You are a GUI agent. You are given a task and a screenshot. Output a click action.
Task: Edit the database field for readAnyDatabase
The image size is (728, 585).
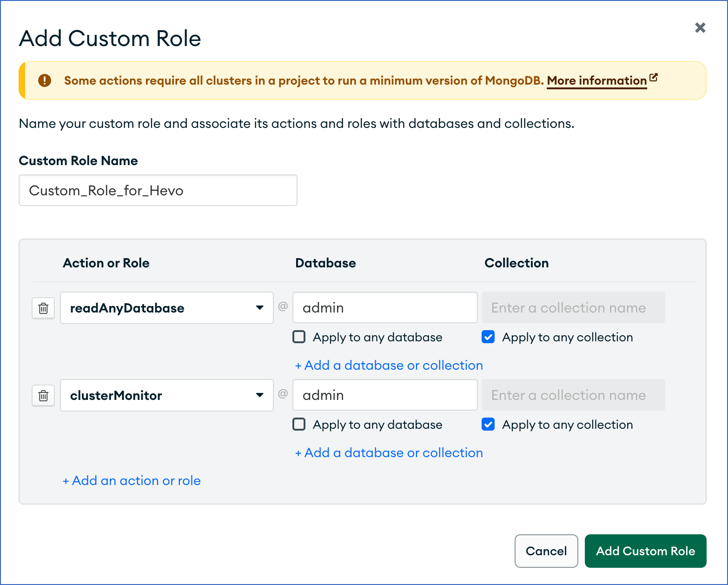pos(385,307)
